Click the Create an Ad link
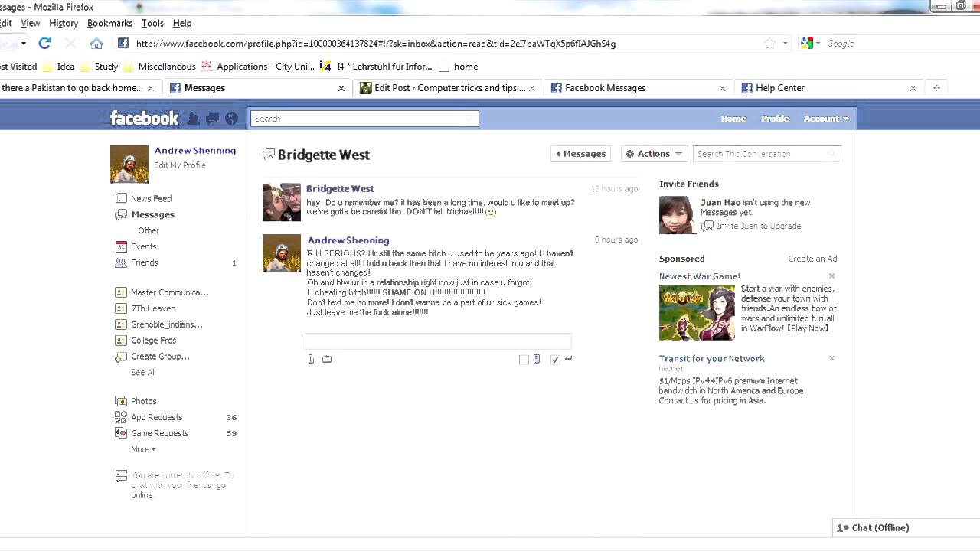 coord(812,259)
